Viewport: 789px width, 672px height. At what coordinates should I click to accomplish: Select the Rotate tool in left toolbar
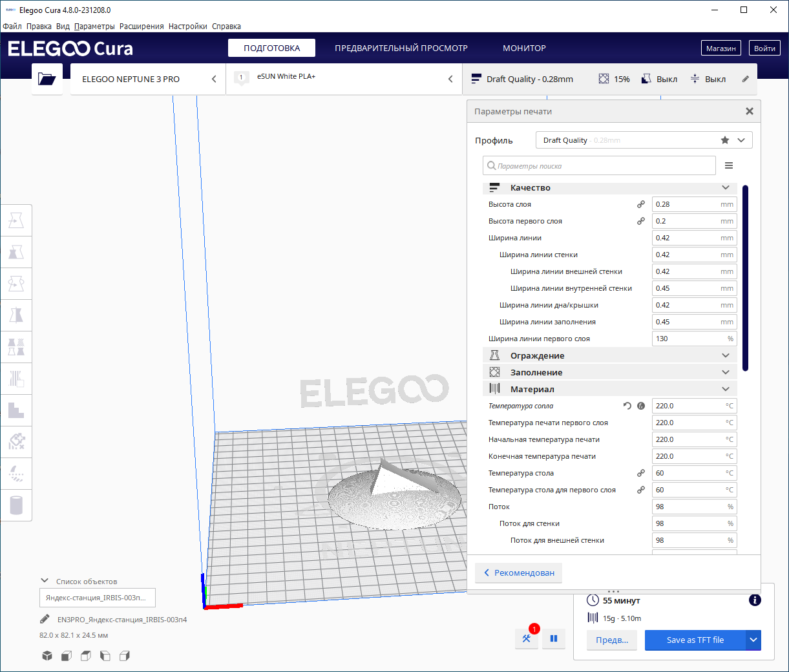tap(16, 284)
